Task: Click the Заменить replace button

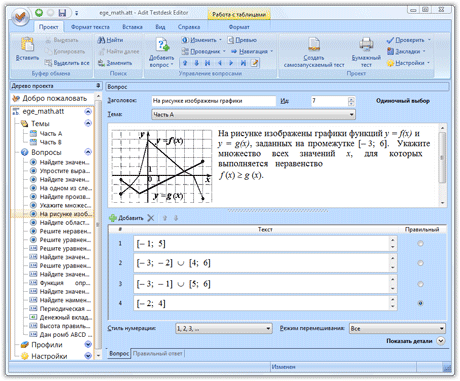Action: click(x=115, y=63)
